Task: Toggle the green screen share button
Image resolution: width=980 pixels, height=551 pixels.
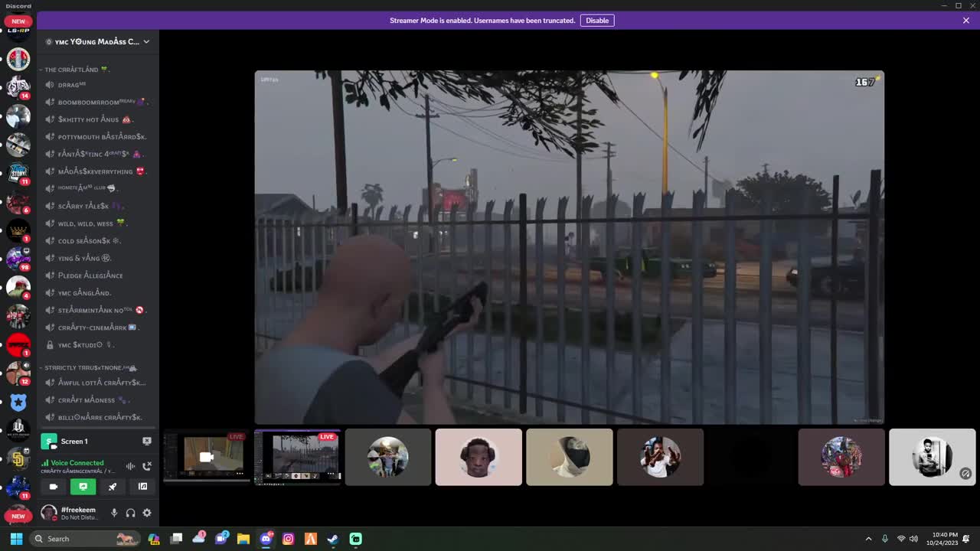Action: [x=83, y=486]
